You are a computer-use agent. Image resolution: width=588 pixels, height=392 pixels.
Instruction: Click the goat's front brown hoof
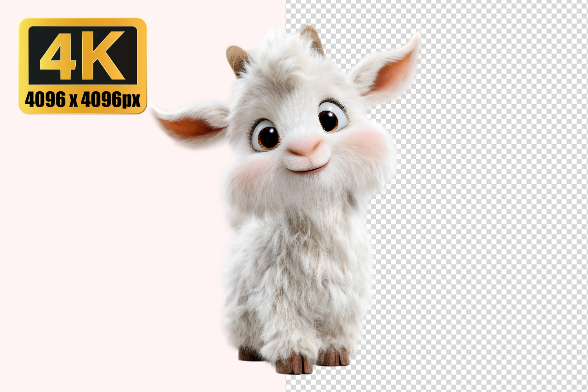294,365
